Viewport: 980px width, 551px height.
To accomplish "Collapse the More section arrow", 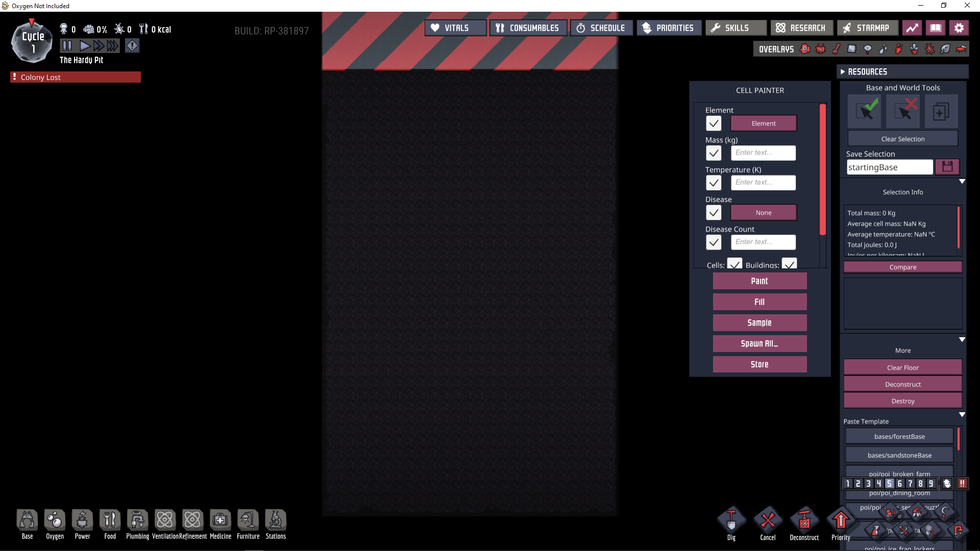I will [x=962, y=340].
